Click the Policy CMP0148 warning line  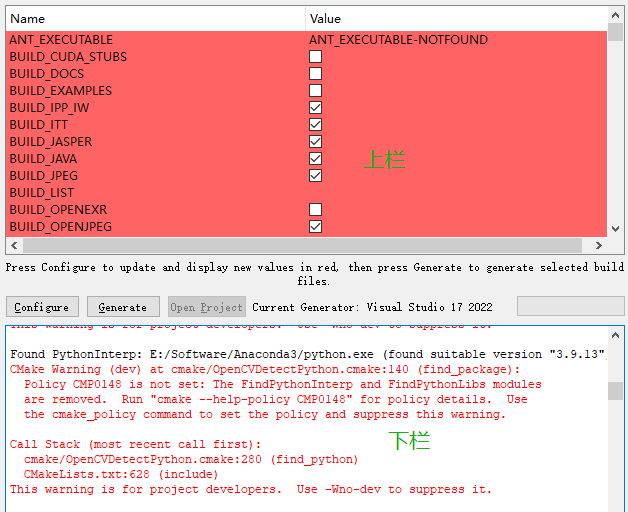pyautogui.click(x=283, y=384)
